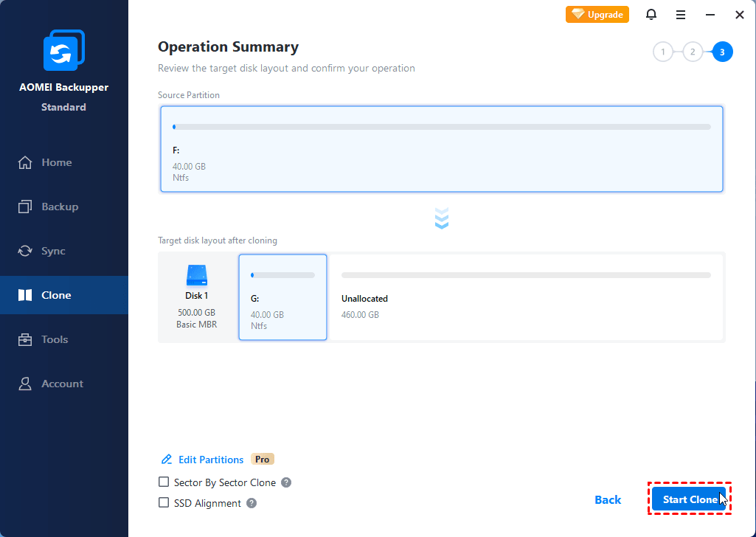The image size is (756, 537).
Task: Click the AOMEI Backupper logo icon
Action: [x=63, y=51]
